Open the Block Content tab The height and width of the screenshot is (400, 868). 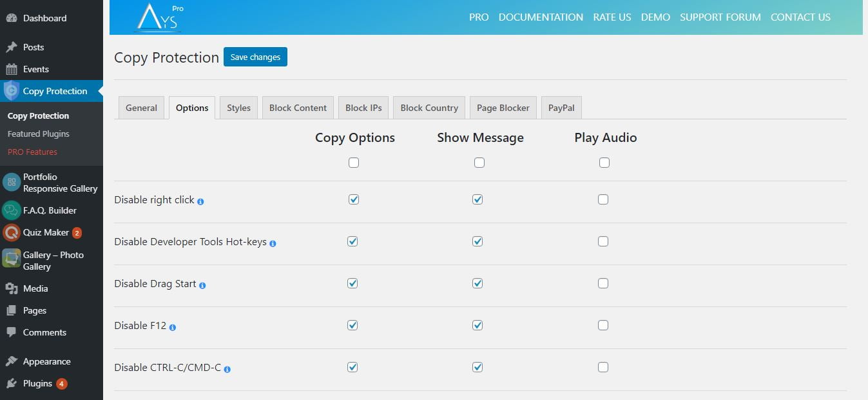pyautogui.click(x=298, y=108)
